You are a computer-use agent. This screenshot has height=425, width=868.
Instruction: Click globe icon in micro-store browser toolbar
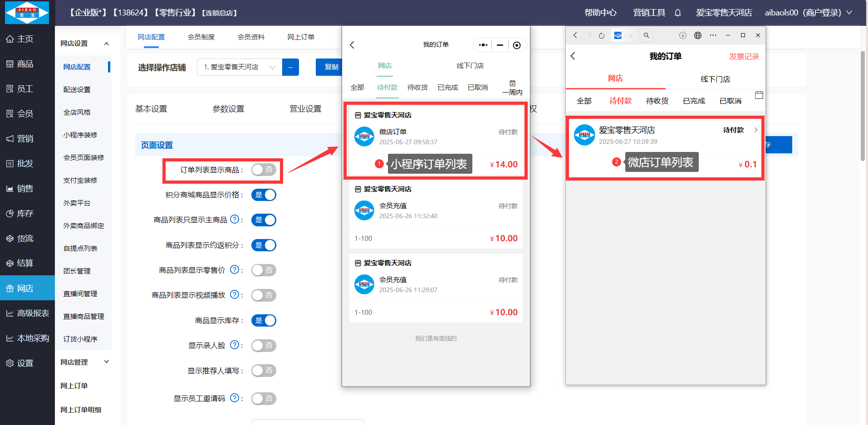coord(698,35)
